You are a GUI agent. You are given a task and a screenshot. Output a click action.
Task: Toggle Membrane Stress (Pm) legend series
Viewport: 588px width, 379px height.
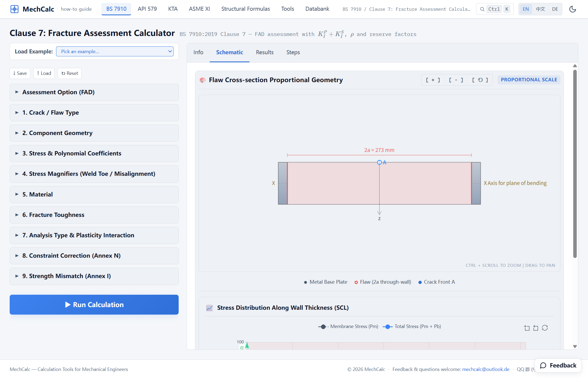348,327
